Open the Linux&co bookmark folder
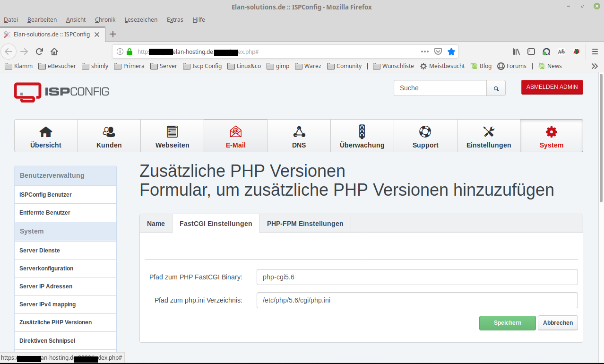The width and height of the screenshot is (604, 364). click(244, 66)
